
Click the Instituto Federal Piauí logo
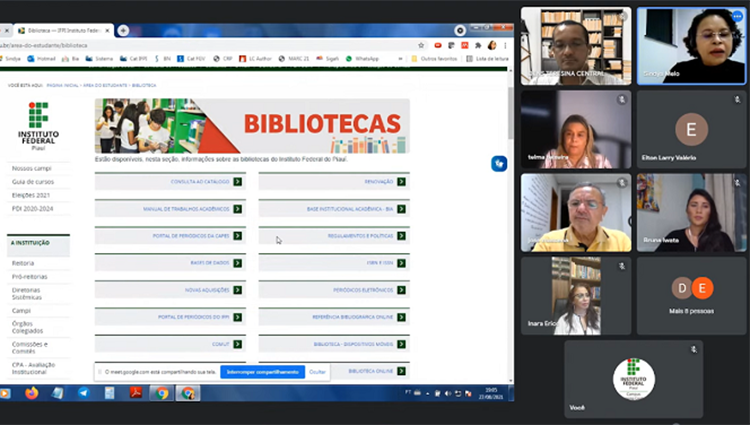point(38,126)
